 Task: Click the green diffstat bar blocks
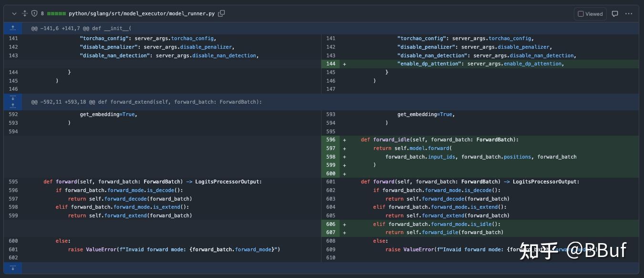pyautogui.click(x=56, y=14)
